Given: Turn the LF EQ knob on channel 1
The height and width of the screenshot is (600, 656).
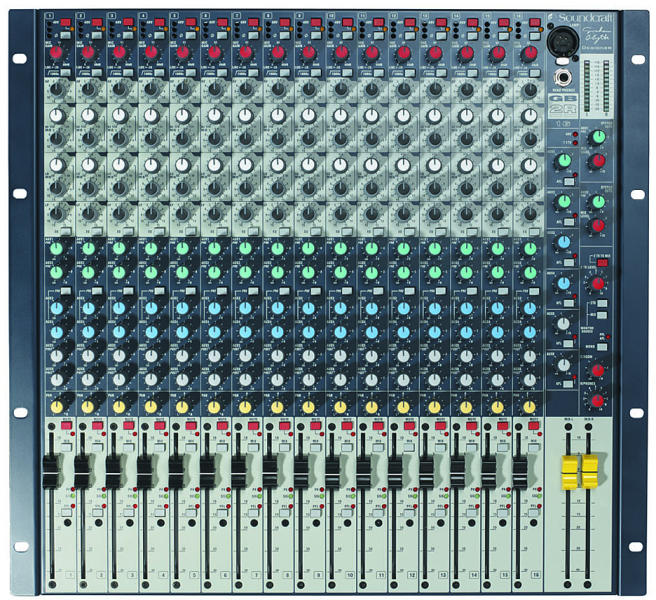Looking at the screenshot, I should coord(56,214).
